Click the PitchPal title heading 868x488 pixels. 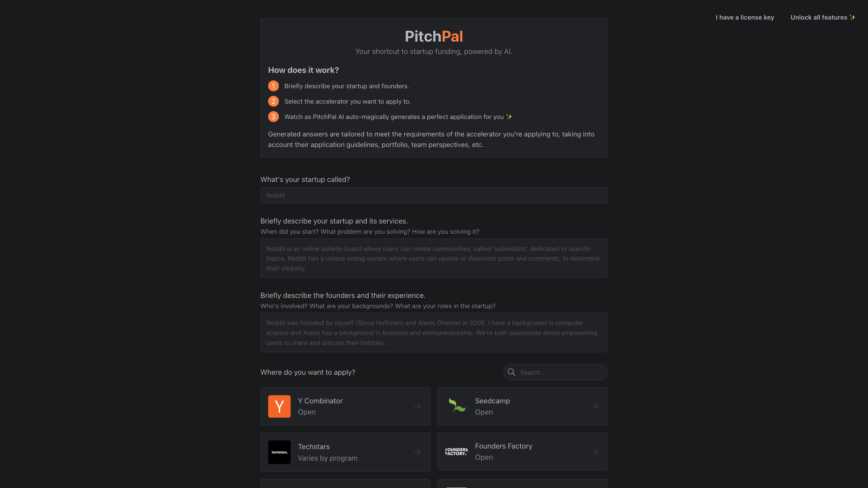[434, 36]
